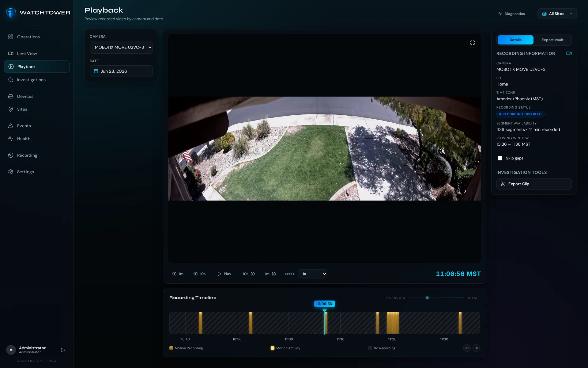Viewport: 588px width, 368px height.
Task: Rewind one minute button
Action: tap(178, 274)
